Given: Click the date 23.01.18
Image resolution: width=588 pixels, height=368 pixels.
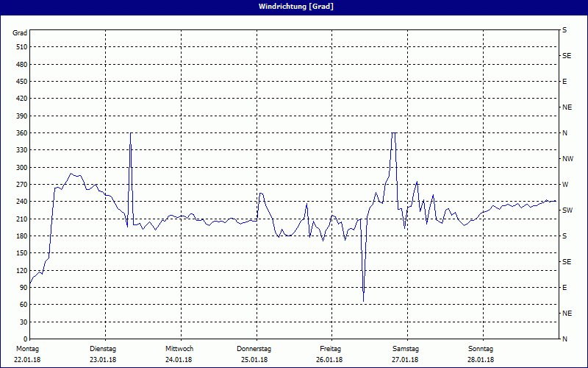Looking at the screenshot, I should tap(103, 360).
